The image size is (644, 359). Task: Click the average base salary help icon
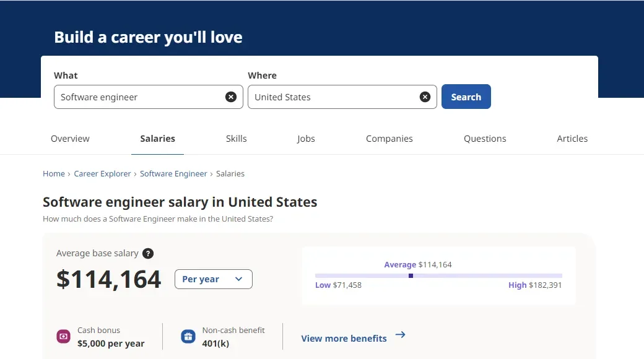point(148,253)
